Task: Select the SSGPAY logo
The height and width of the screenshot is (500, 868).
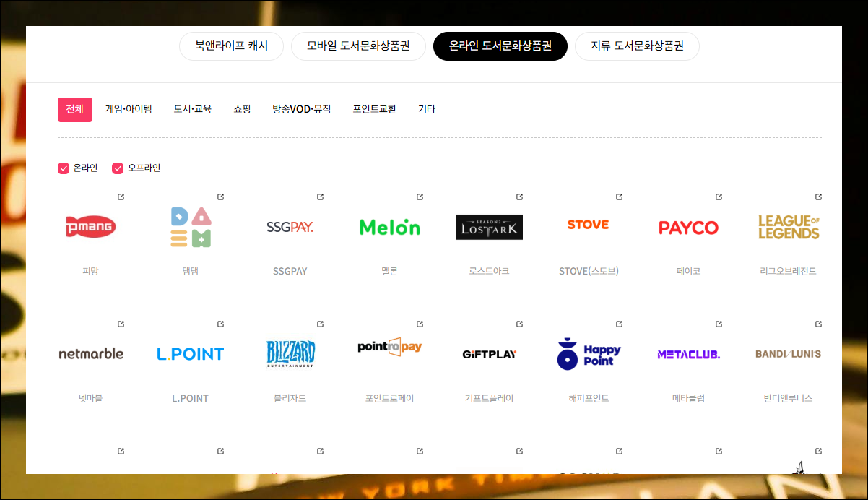Action: click(x=290, y=227)
